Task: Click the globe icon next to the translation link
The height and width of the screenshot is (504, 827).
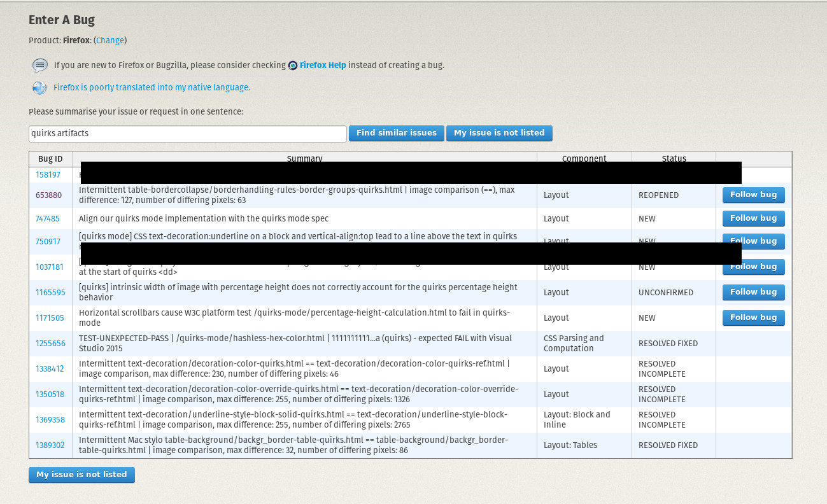Action: coord(39,88)
